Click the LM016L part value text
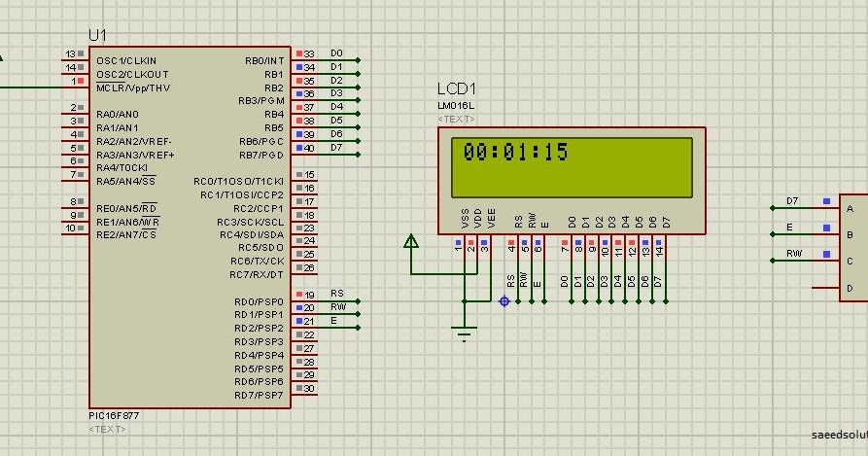The image size is (868, 456). pos(456,106)
